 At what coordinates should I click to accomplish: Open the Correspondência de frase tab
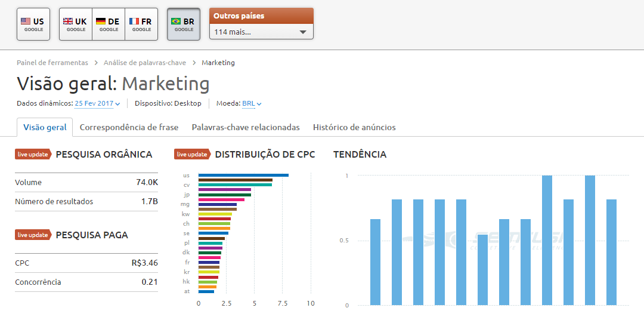129,127
